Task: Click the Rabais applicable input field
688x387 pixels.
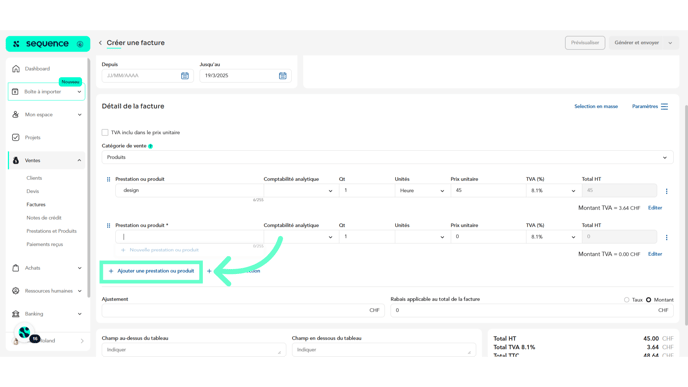Action: [532, 310]
